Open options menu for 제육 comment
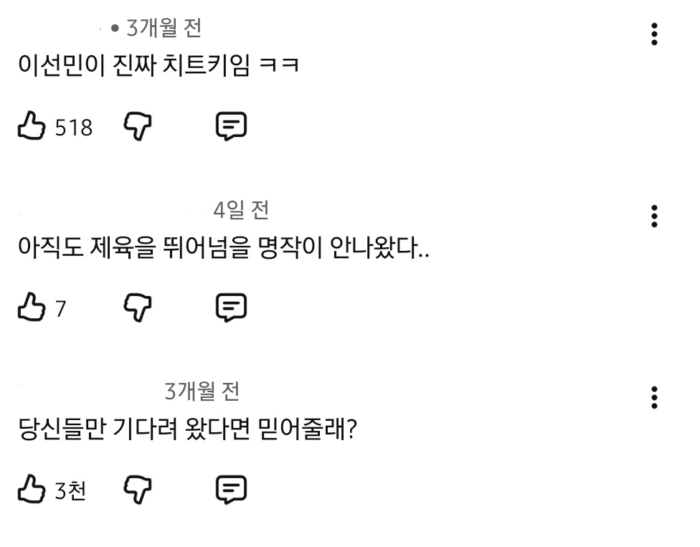This screenshot has width=700, height=547. pos(654,216)
